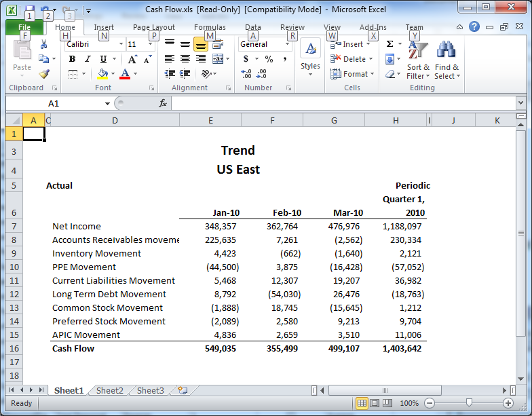This screenshot has height=416, width=532.
Task: Click the Cut scissors icon
Action: (43, 45)
